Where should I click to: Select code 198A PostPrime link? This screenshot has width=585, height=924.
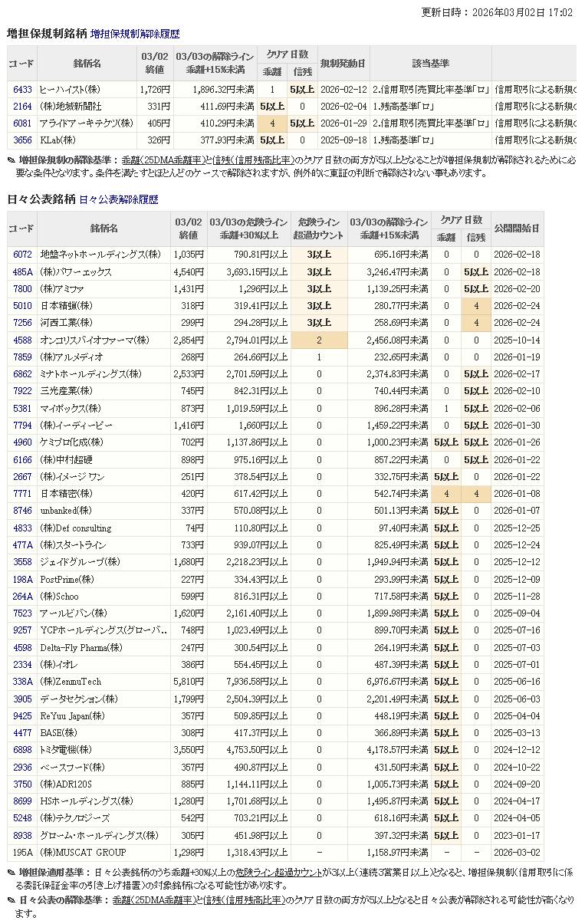click(22, 579)
